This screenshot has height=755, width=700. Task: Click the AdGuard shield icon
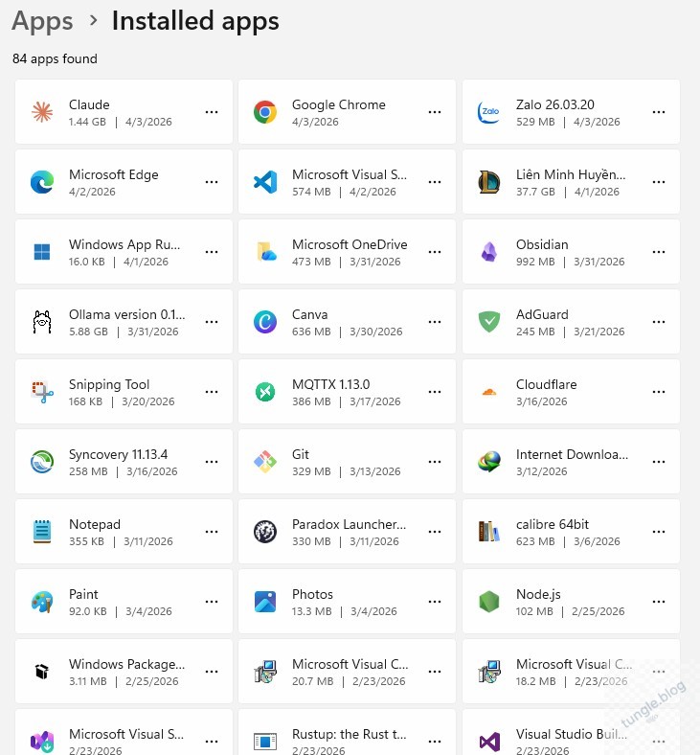(x=488, y=322)
